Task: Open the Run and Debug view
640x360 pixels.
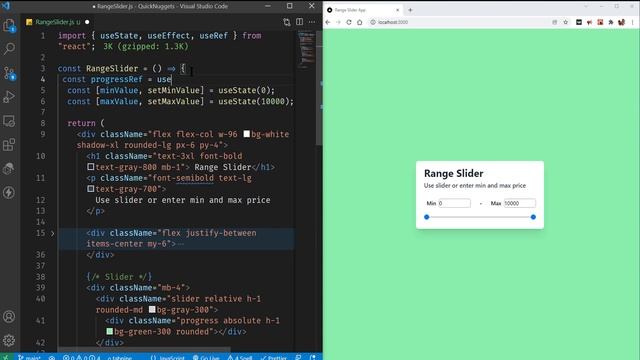Action: coord(9,97)
